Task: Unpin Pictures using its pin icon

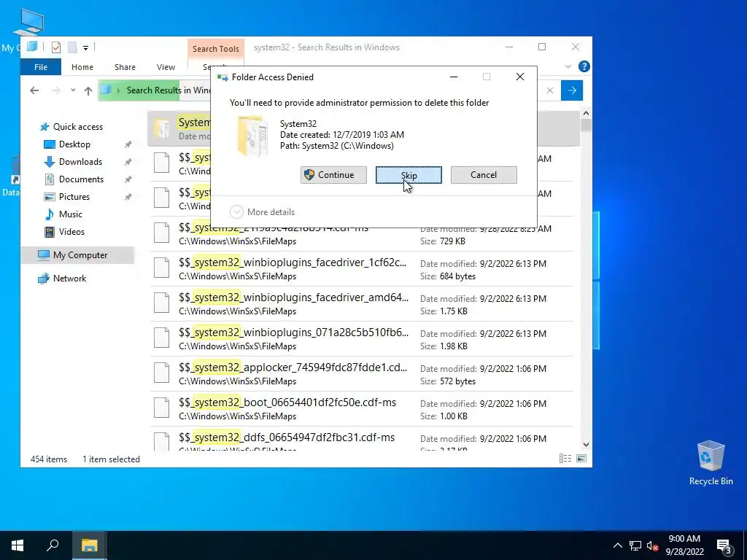Action: coord(128,197)
